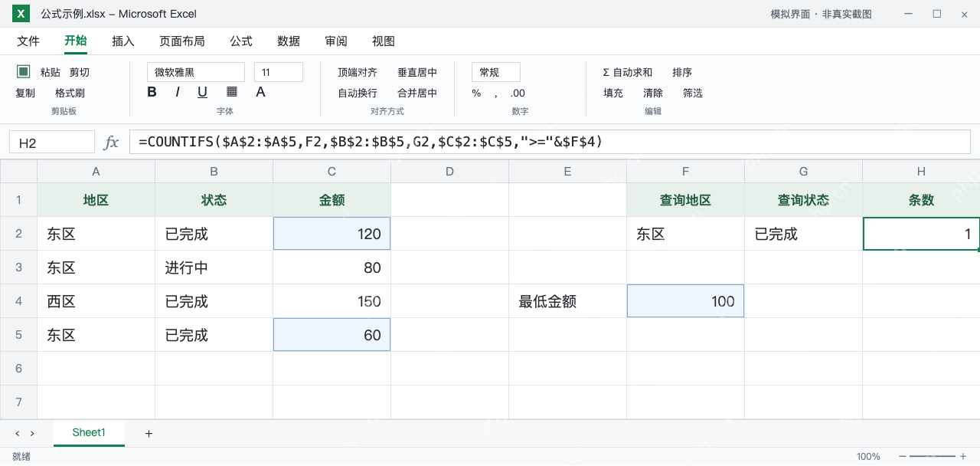The width and height of the screenshot is (980, 466).
Task: Click the font color A icon
Action: click(260, 92)
